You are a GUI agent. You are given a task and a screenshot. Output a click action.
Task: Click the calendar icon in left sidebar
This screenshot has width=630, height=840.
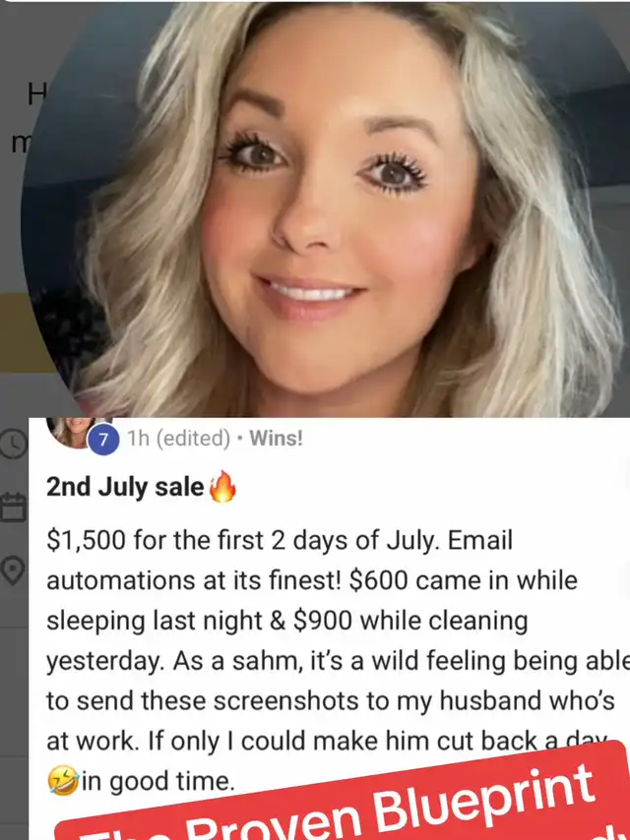(13, 508)
